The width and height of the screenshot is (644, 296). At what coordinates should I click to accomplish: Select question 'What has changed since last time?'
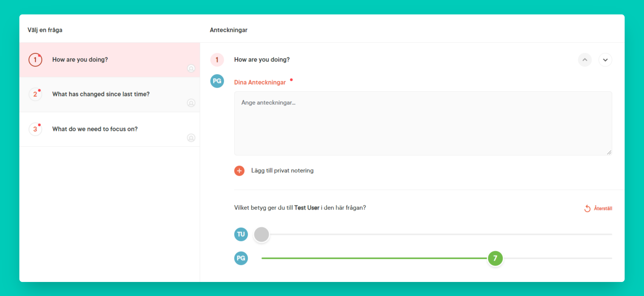(x=101, y=94)
